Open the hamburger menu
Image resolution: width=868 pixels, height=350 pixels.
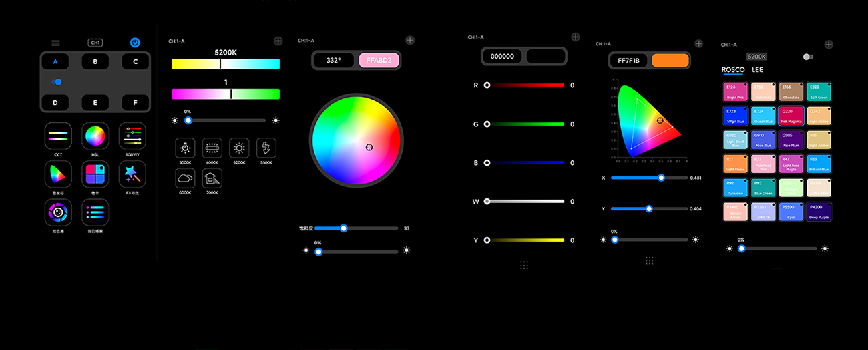tap(56, 43)
